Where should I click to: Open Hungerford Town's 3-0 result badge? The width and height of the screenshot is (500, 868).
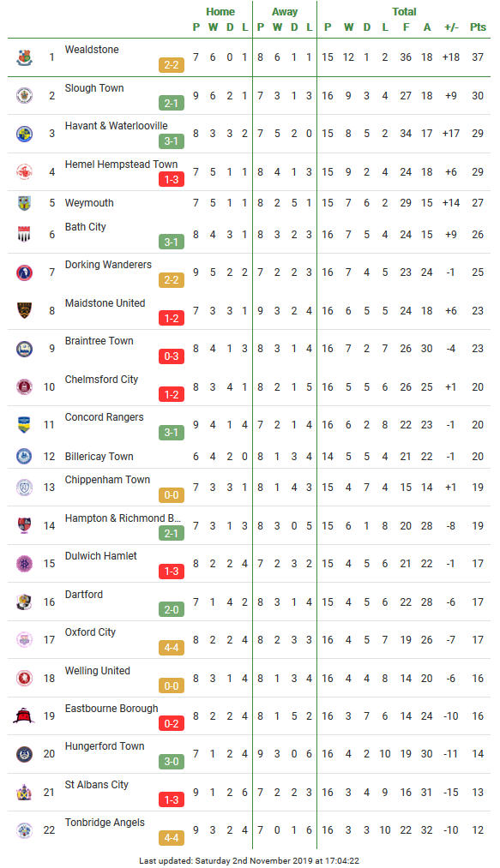pyautogui.click(x=172, y=762)
